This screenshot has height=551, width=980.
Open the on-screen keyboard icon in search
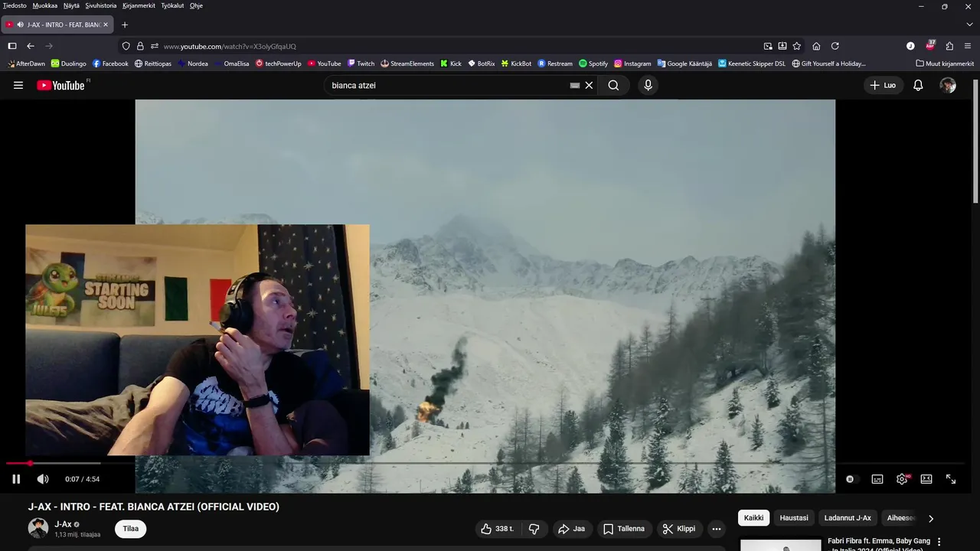point(575,85)
